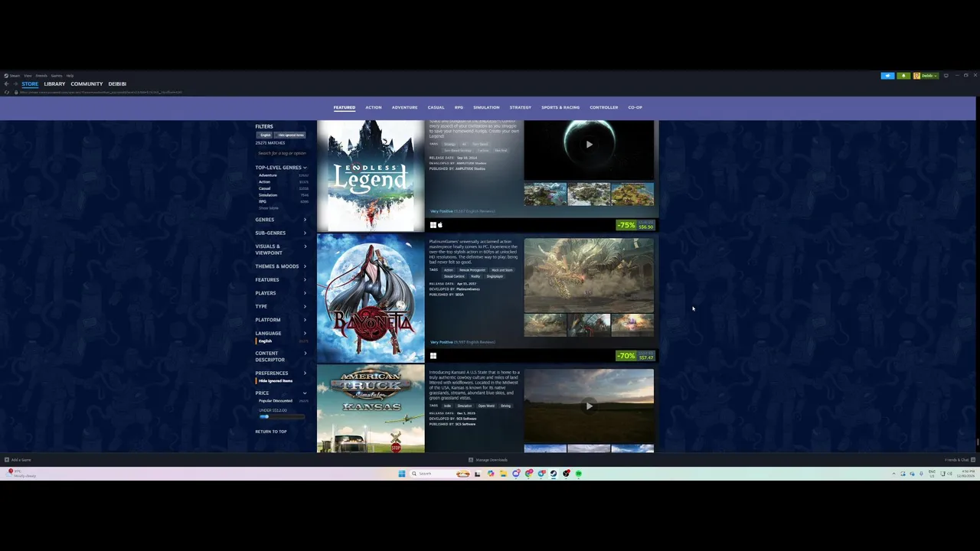Toggle the Action genre filter
This screenshot has width=980, height=551.
click(x=283, y=182)
